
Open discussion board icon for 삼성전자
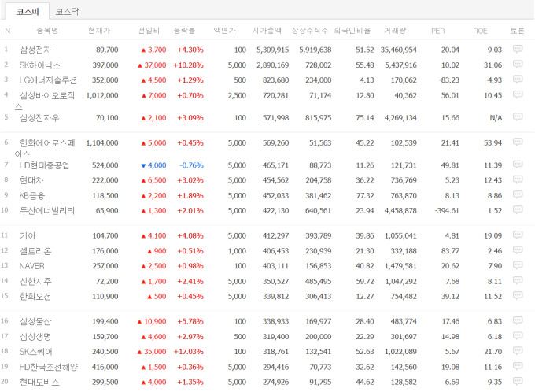click(x=518, y=49)
